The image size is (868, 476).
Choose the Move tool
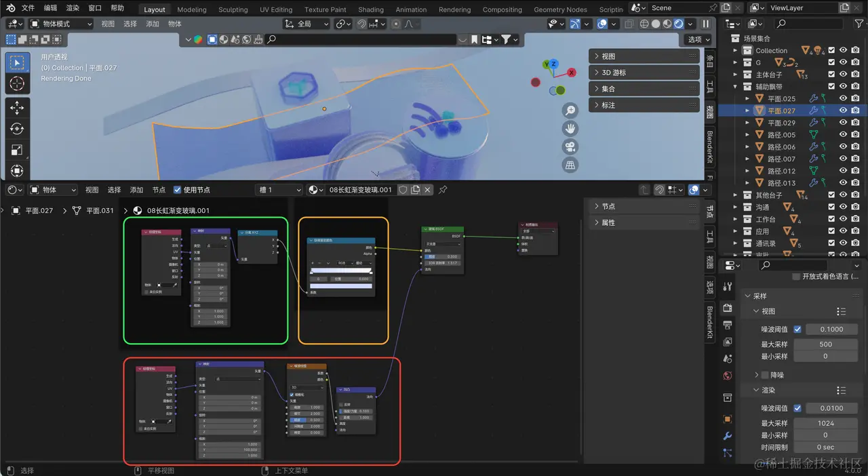tap(17, 108)
